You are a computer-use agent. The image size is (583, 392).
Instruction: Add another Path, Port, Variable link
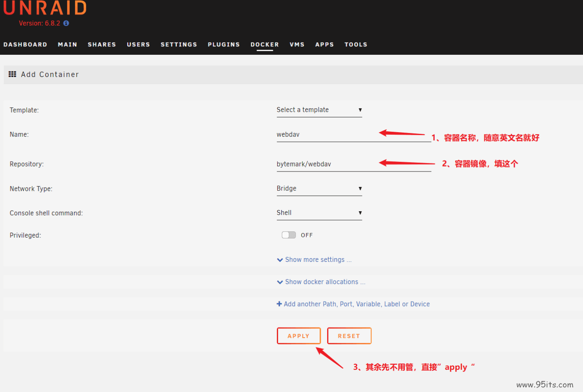pos(353,304)
